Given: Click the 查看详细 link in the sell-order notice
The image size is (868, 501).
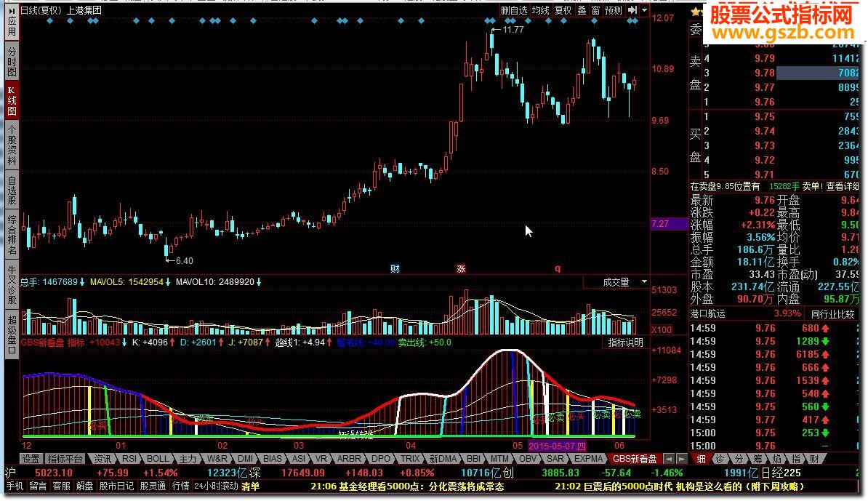Looking at the screenshot, I should [843, 187].
